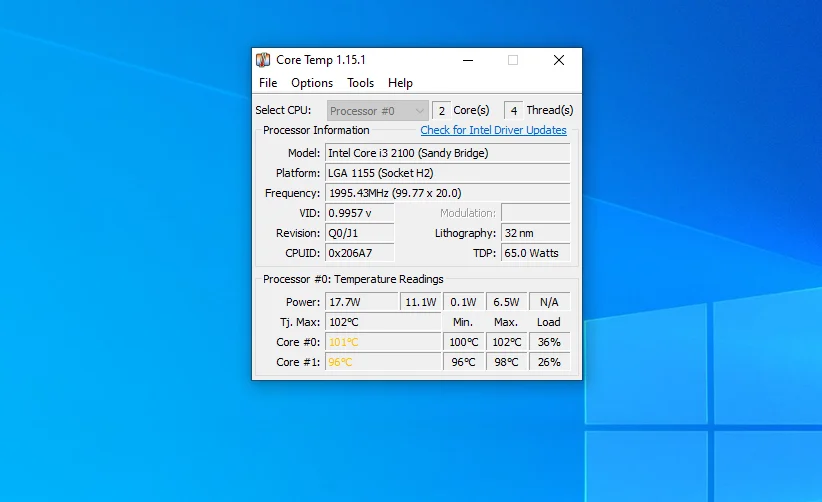Click the Processor Information group label

[x=316, y=130]
